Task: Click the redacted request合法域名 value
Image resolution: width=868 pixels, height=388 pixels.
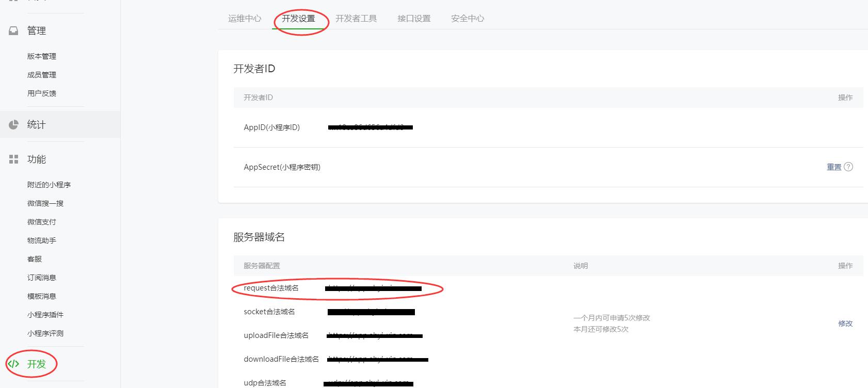Action: point(373,288)
